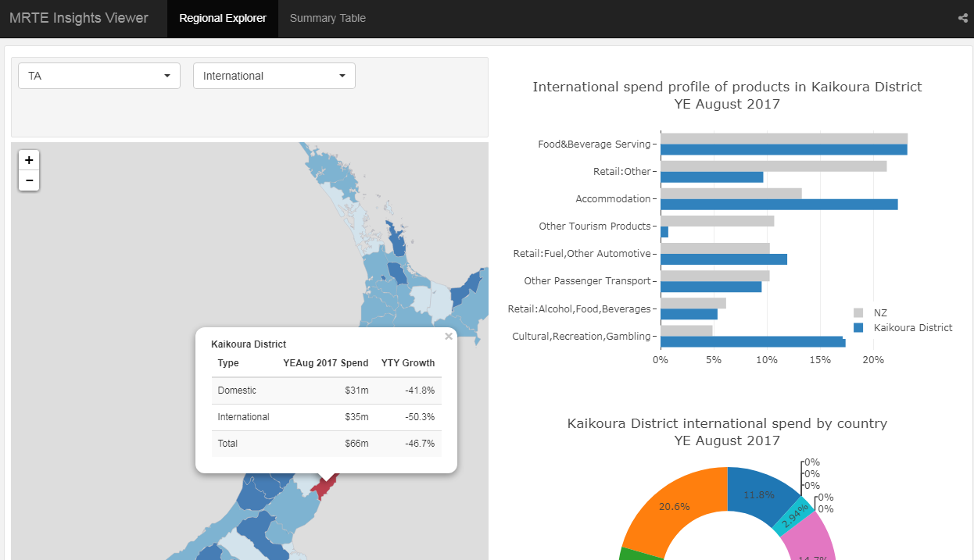The height and width of the screenshot is (560, 974).
Task: Click the Domestic row in popup
Action: pyautogui.click(x=326, y=391)
